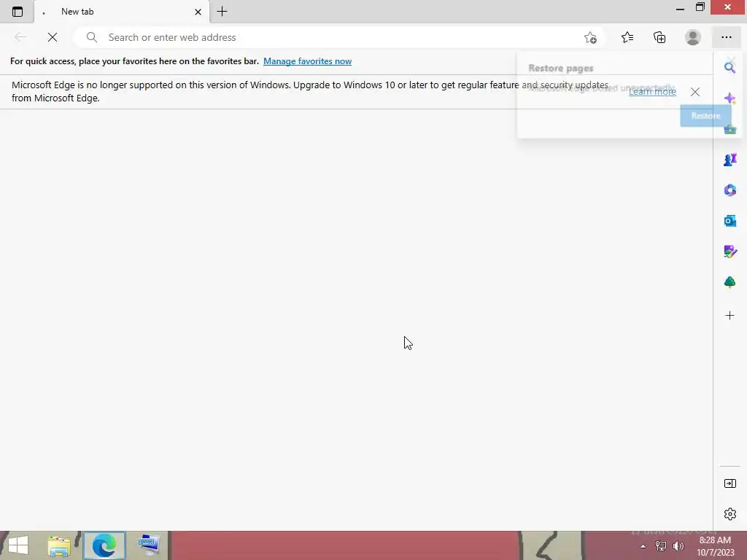This screenshot has height=560, width=747.
Task: Show hidden system tray icons arrow
Action: pos(643,546)
